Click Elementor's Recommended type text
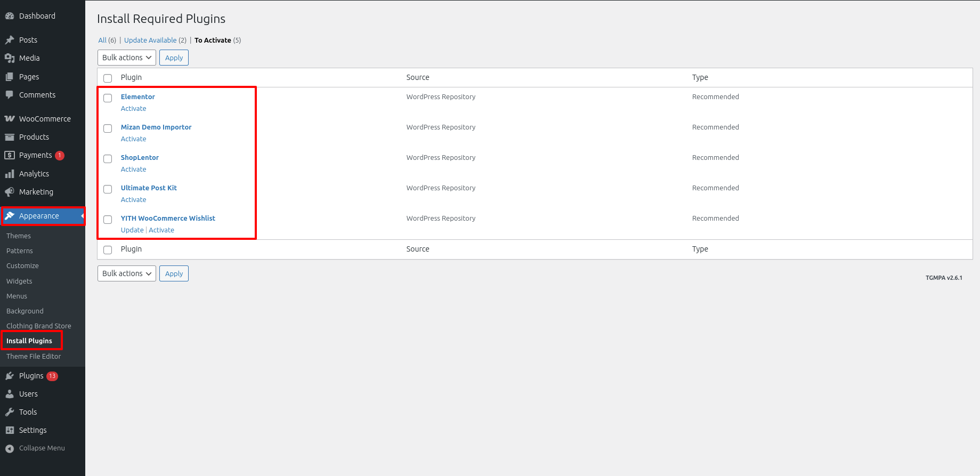 716,96
